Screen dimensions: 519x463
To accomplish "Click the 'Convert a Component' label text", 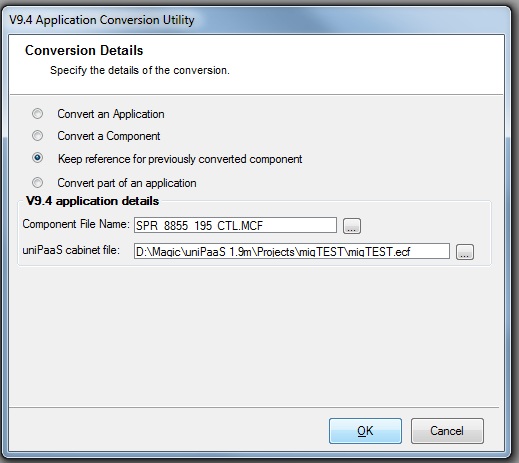I will 109,136.
